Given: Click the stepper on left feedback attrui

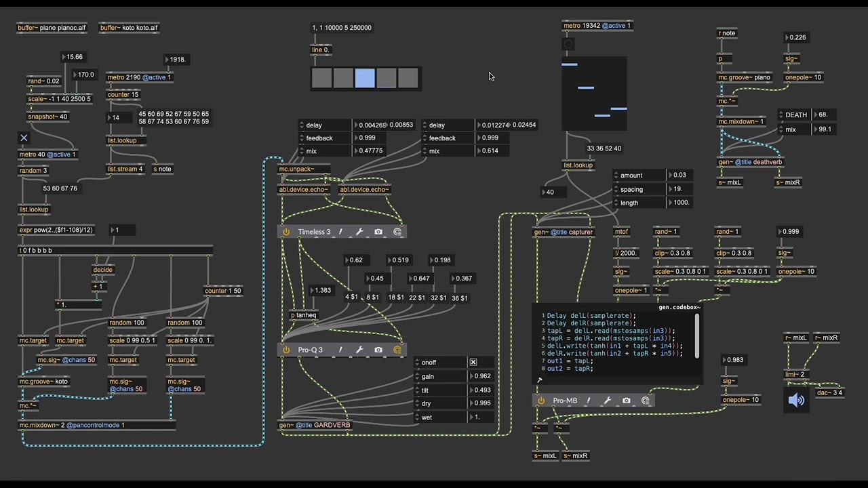Looking at the screenshot, I should pyautogui.click(x=302, y=138).
